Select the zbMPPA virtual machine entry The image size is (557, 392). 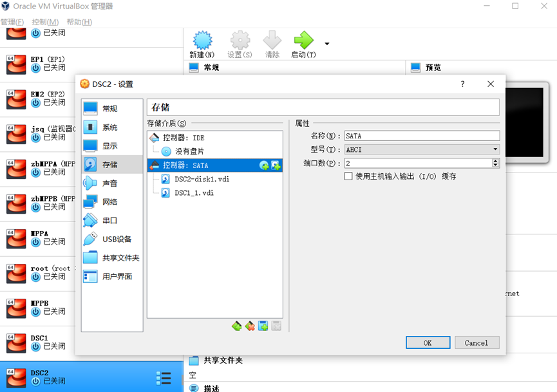tap(39, 169)
